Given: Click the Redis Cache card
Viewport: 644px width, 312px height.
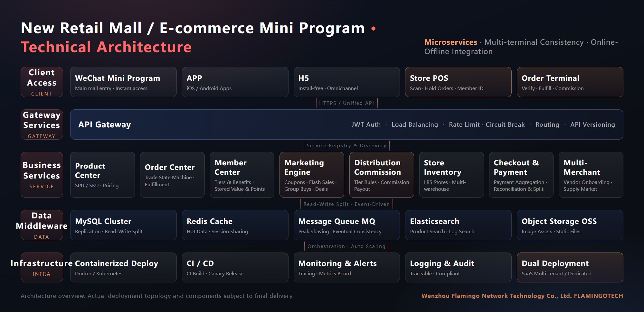Looking at the screenshot, I should coord(235,225).
